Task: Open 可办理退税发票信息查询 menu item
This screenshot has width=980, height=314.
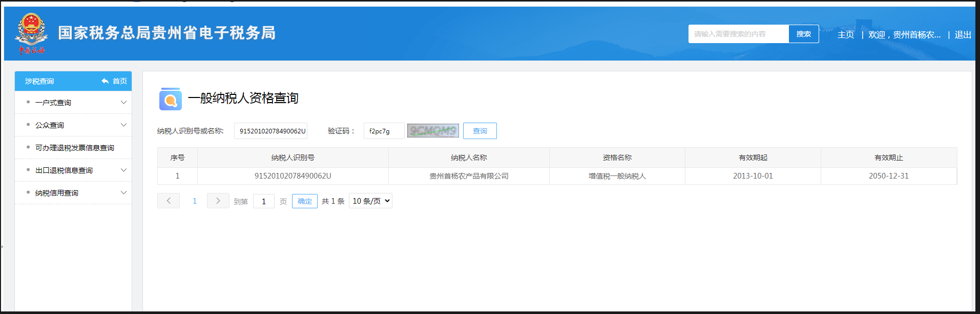Action: coord(75,148)
